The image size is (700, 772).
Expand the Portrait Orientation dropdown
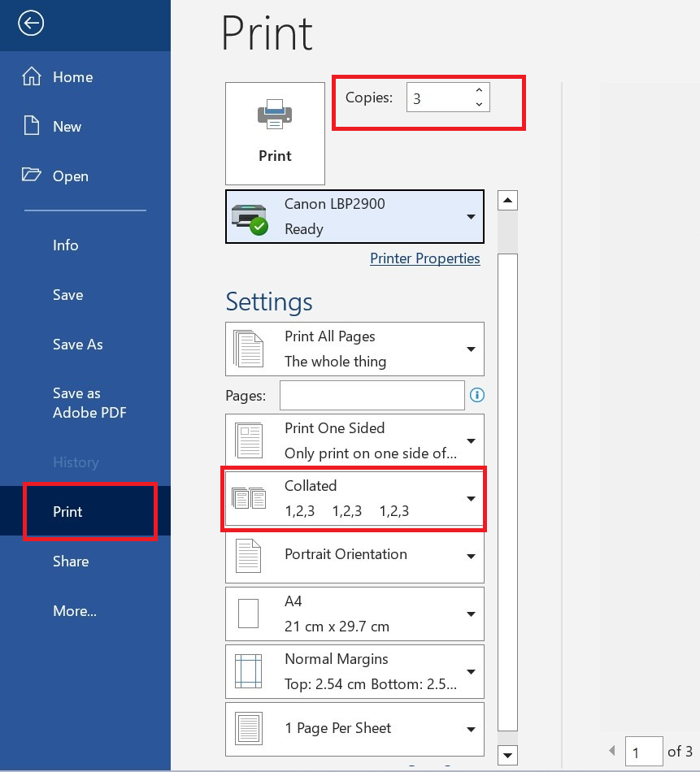coord(471,557)
